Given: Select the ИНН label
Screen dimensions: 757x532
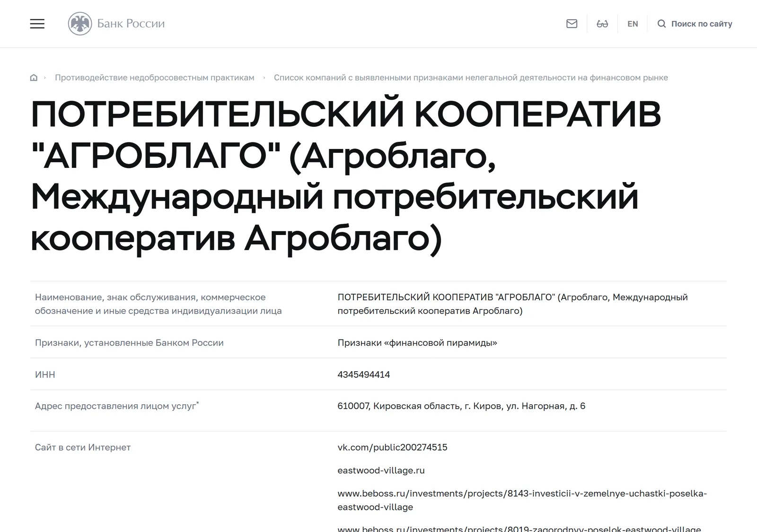Looking at the screenshot, I should tap(45, 375).
